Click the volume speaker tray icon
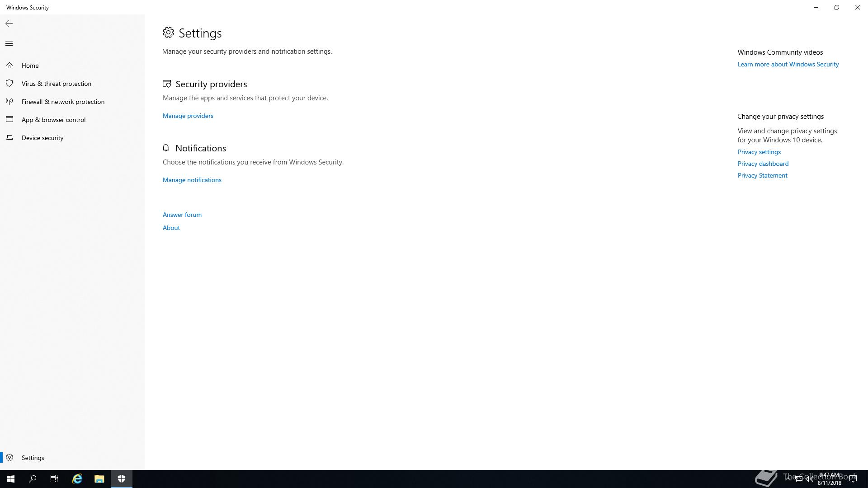 point(810,479)
